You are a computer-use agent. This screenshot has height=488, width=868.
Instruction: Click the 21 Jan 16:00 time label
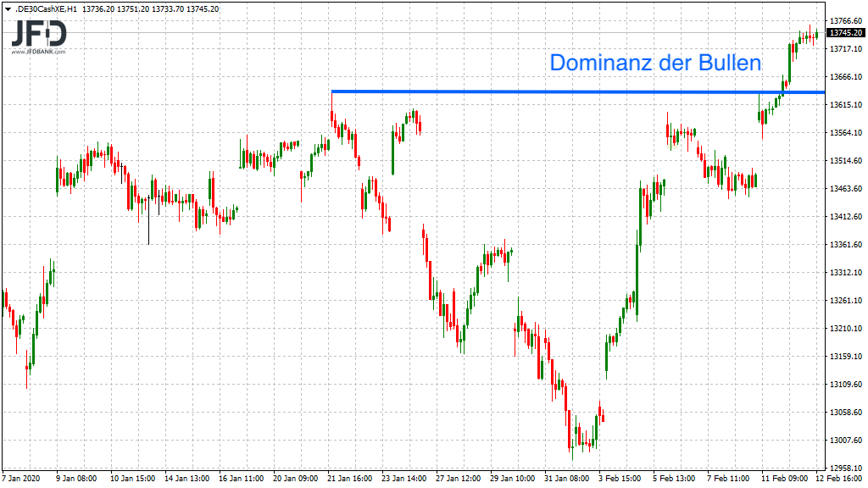point(348,479)
